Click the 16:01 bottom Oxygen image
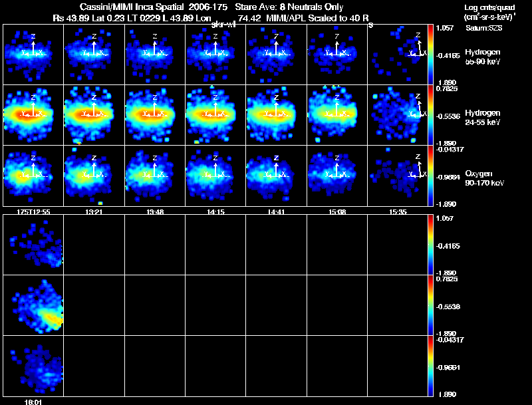 pyautogui.click(x=33, y=366)
